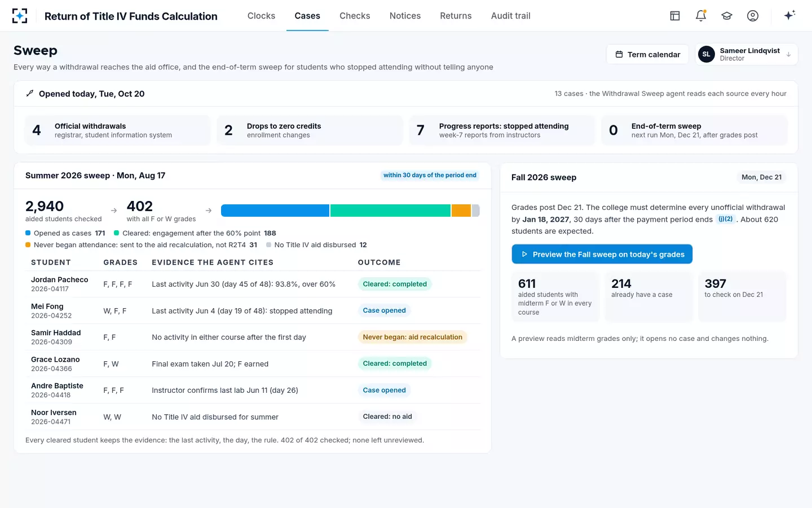Select the green Cleared engagement bar segment
Viewport: 812px width, 508px height.
point(390,211)
